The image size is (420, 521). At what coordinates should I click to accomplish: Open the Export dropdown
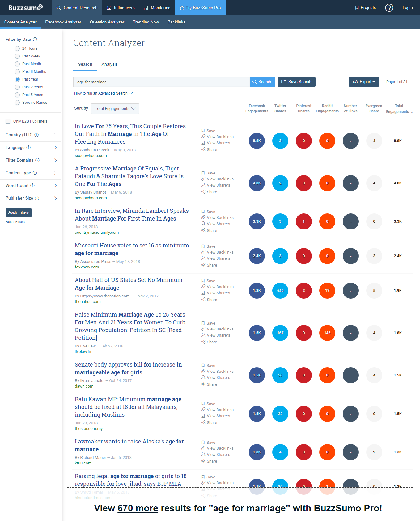[364, 82]
